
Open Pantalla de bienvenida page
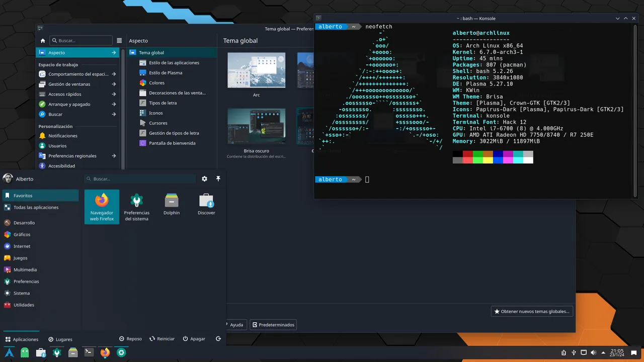[172, 143]
